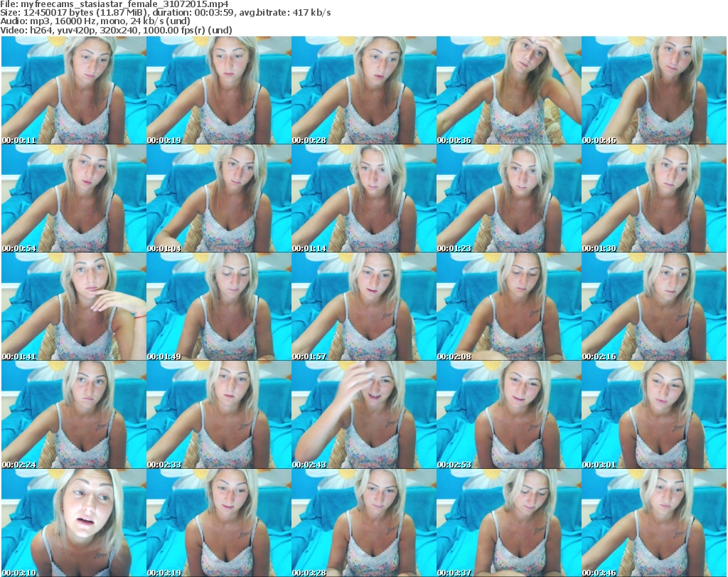Screen dimensions: 728x577
Task: Pick the frame timestamped 00:01:49
Action: pos(219,307)
